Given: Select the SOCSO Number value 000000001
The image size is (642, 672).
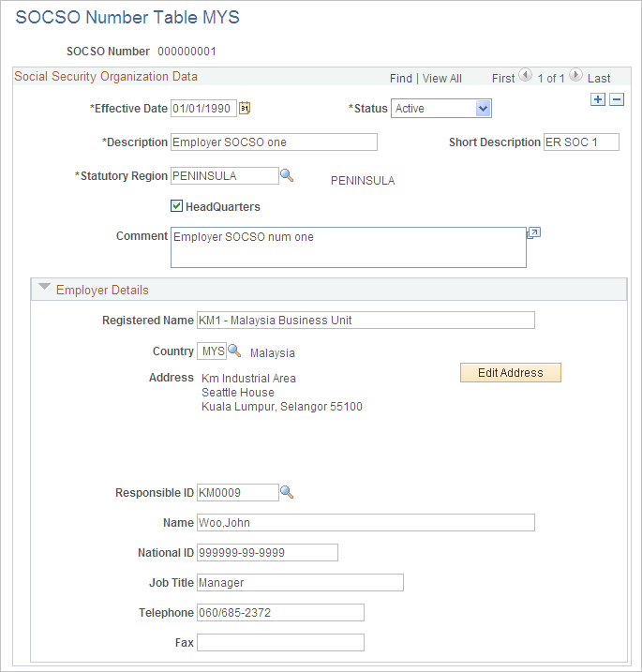Looking at the screenshot, I should [x=187, y=52].
